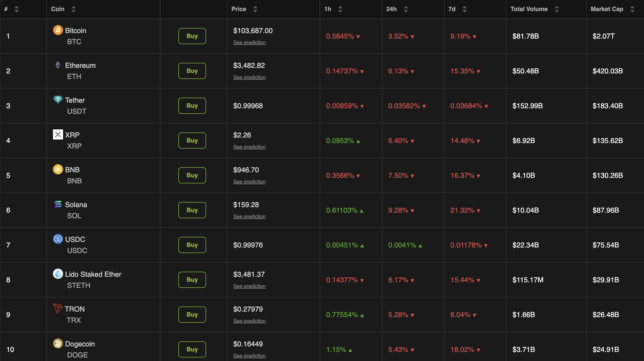This screenshot has height=361, width=644.
Task: Open the sort control beside 7d header
Action: (x=464, y=9)
